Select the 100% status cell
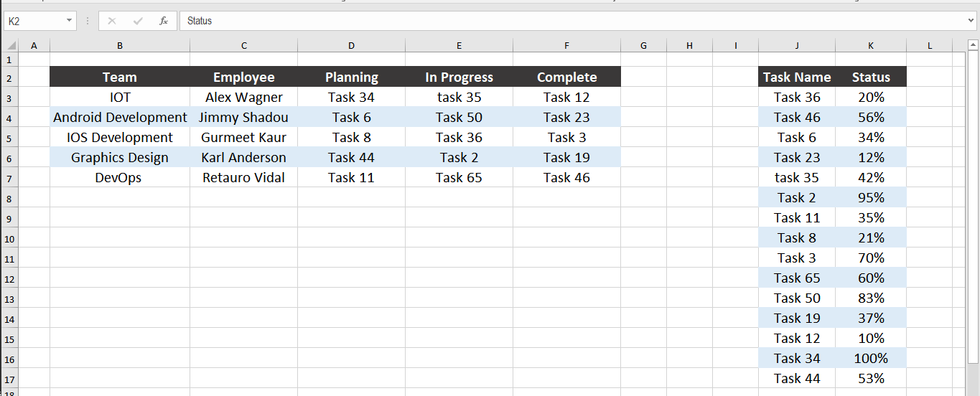 tap(871, 359)
